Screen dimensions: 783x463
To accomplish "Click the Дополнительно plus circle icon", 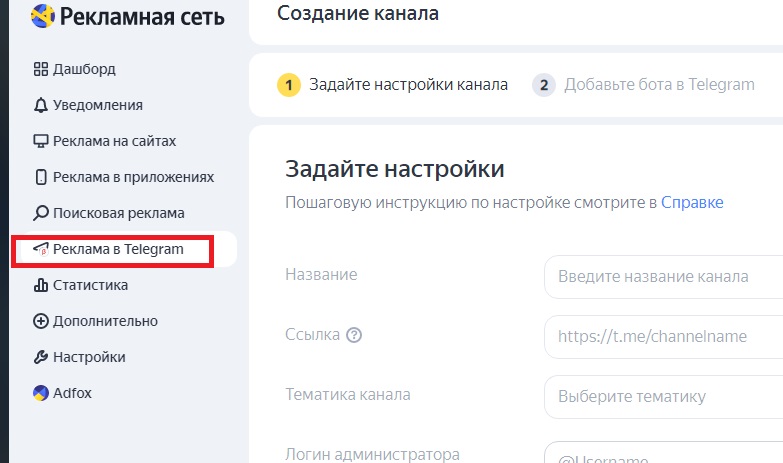I will point(41,321).
